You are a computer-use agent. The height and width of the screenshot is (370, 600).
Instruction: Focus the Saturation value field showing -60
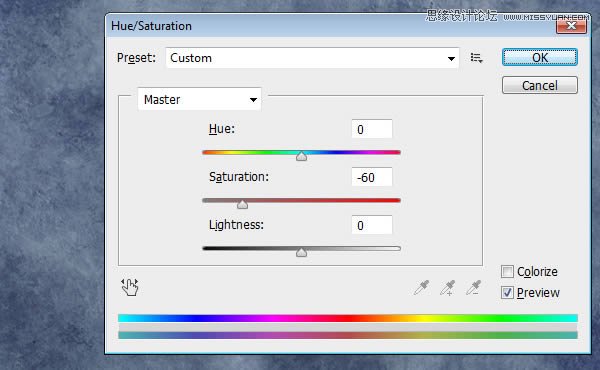pos(372,177)
